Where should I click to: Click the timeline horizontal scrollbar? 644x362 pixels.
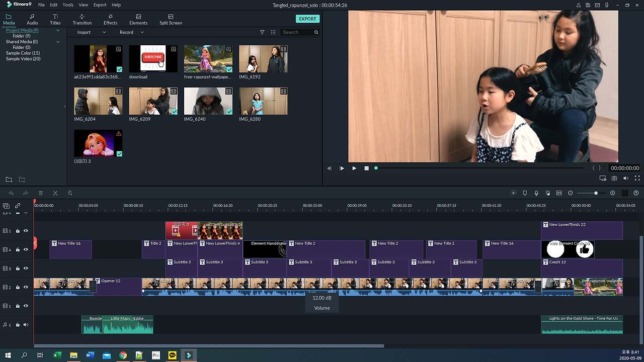click(x=209, y=346)
